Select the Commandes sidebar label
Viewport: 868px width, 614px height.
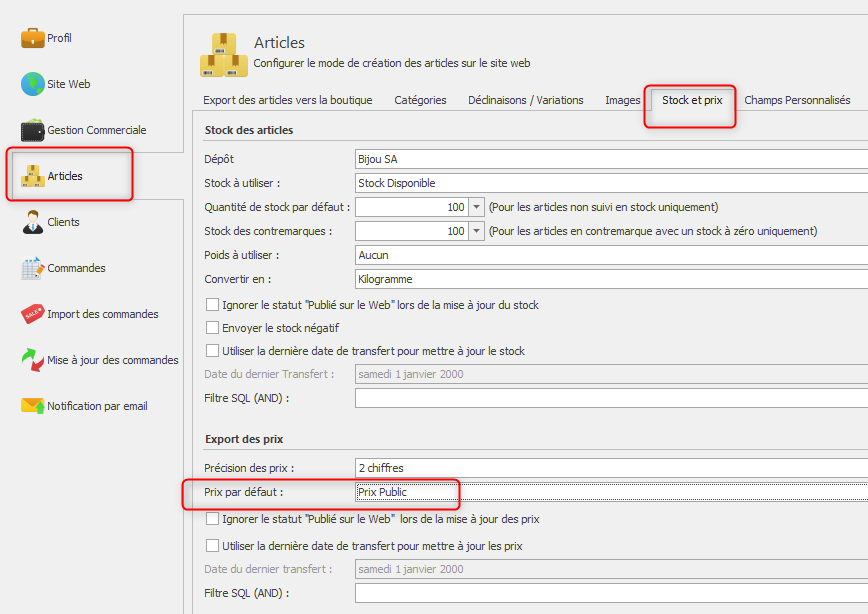click(x=76, y=268)
